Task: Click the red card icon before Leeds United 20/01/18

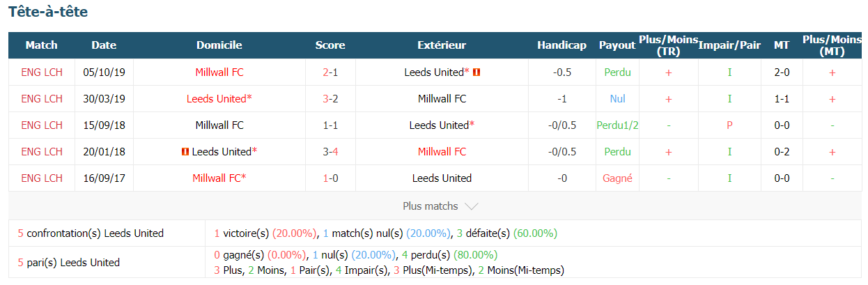Action: 185,152
